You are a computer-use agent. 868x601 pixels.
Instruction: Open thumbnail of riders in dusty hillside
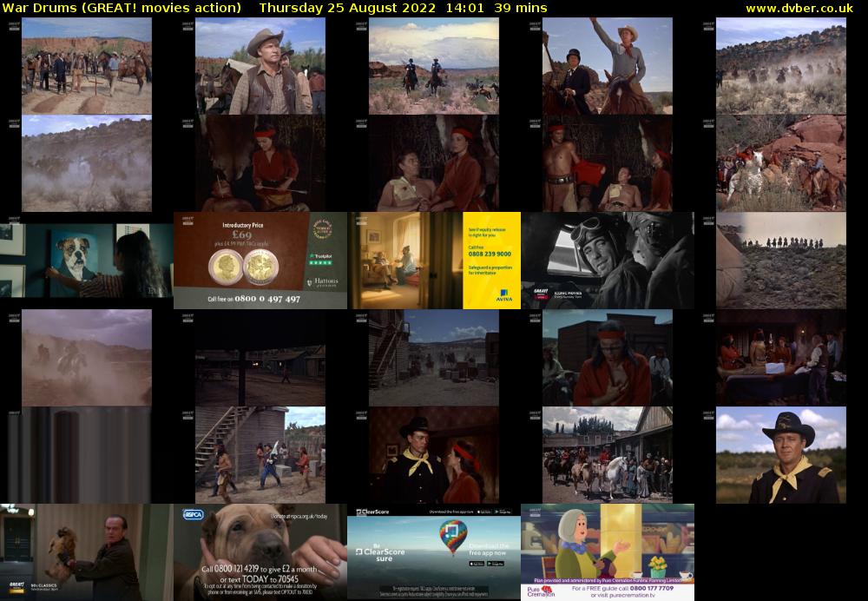point(780,66)
